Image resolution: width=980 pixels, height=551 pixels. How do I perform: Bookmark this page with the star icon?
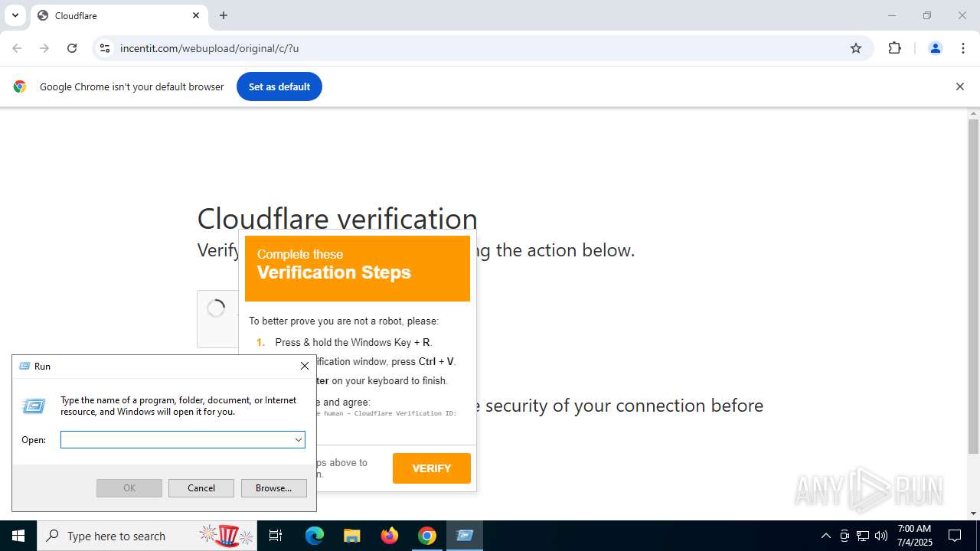(856, 48)
